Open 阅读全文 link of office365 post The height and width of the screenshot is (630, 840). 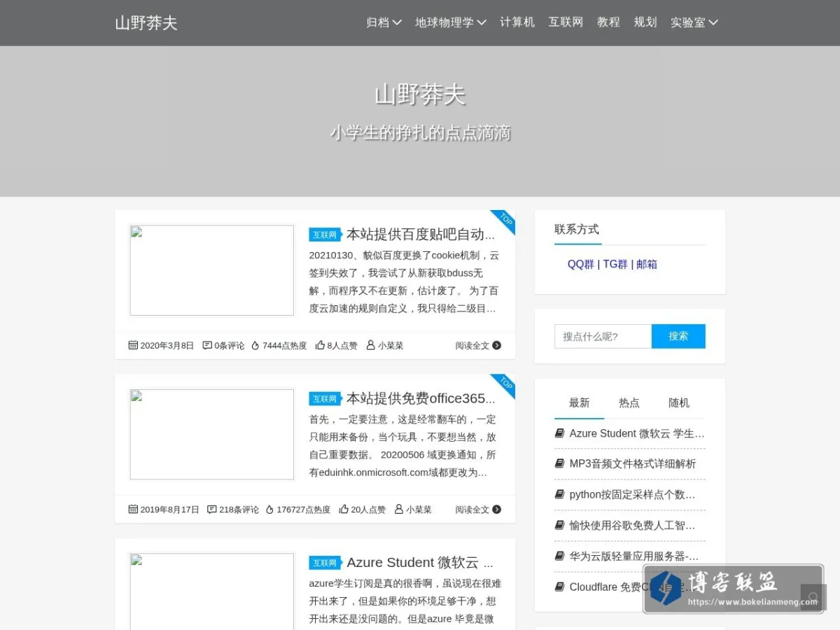478,509
